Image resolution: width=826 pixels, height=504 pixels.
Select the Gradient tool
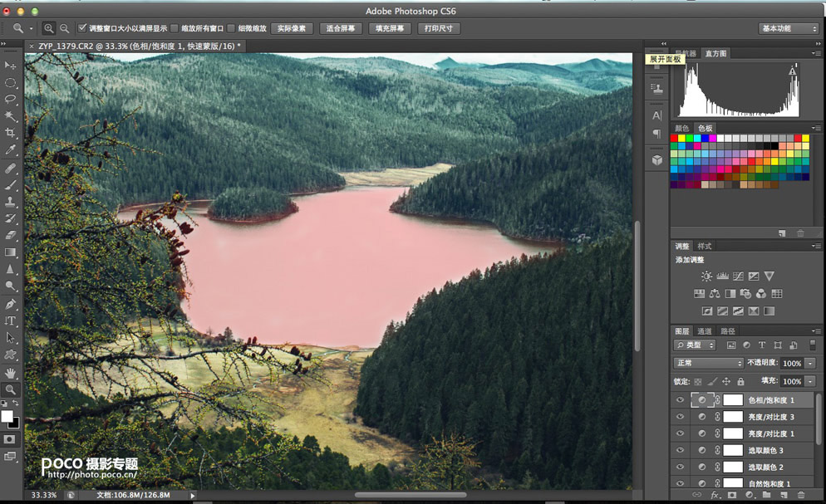point(10,252)
